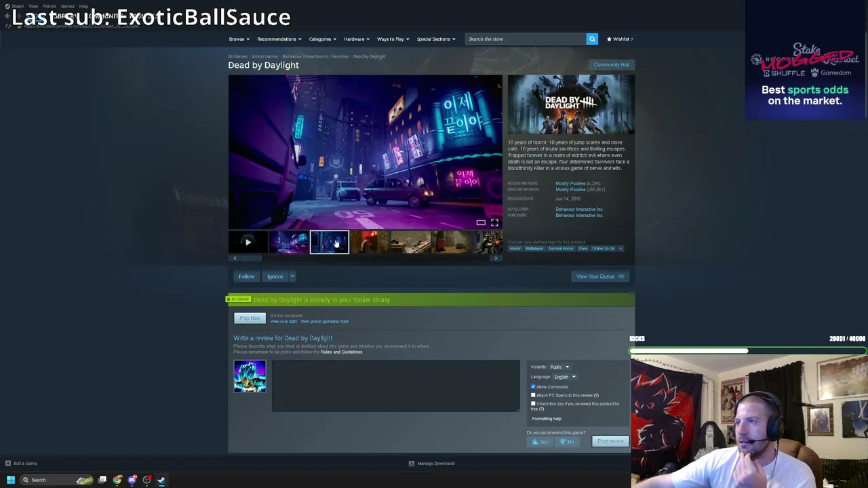Open the Hardware dropdown menu
Screen dimensions: 868x488
pos(356,39)
